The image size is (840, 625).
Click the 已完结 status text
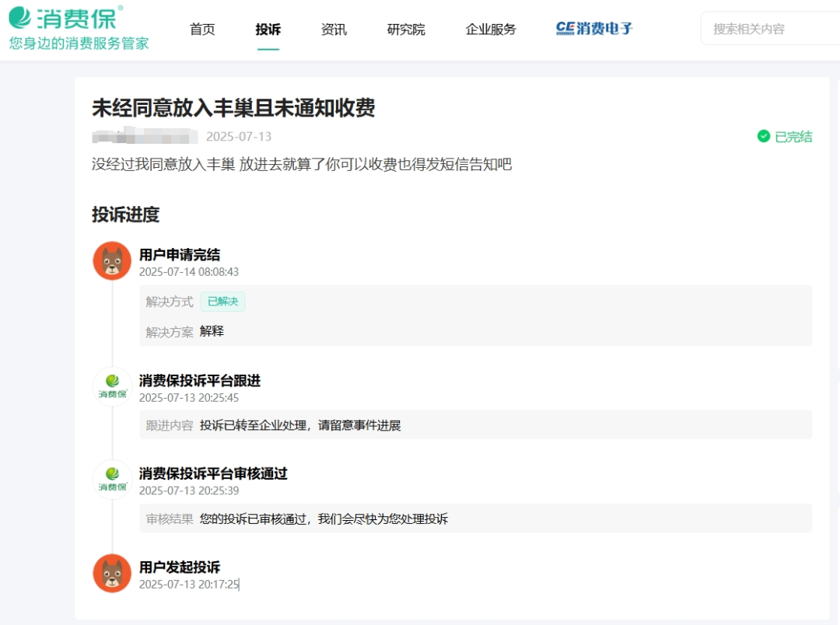click(793, 137)
